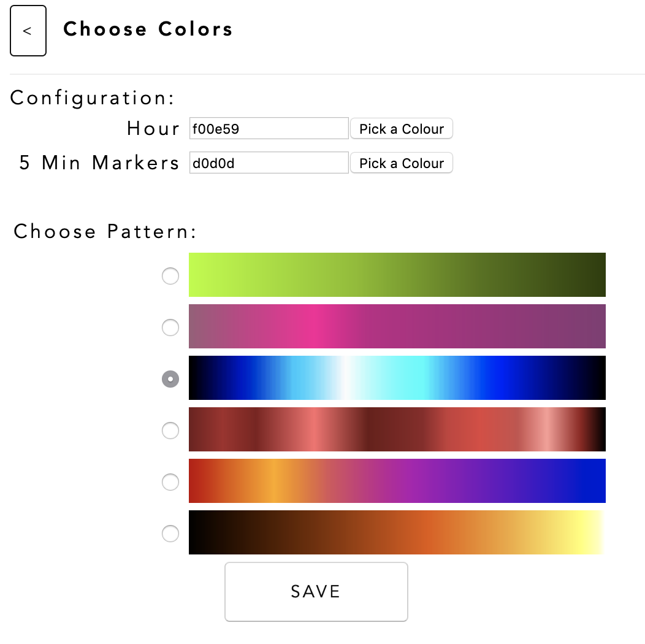Viewport: 645px width, 644px height.
Task: Select the black-to-yellow fire pattern radio
Action: [x=170, y=534]
